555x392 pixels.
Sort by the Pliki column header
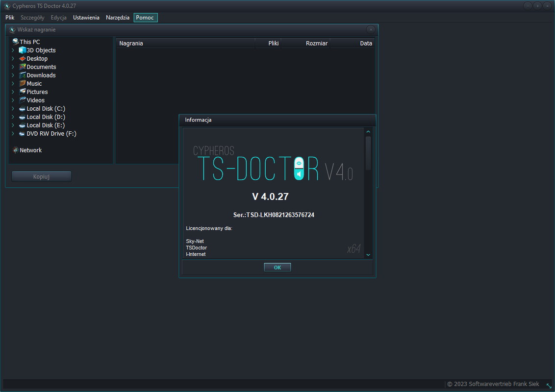(x=268, y=43)
